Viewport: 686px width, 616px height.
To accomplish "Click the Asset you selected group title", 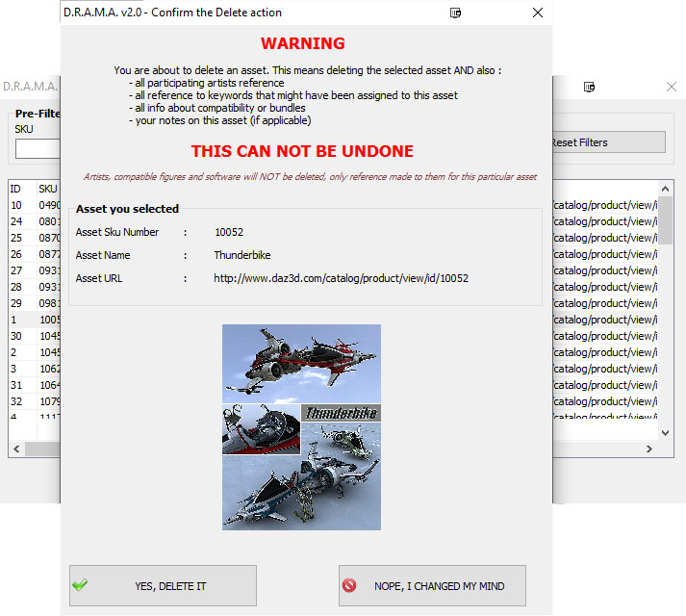I will pos(127,209).
